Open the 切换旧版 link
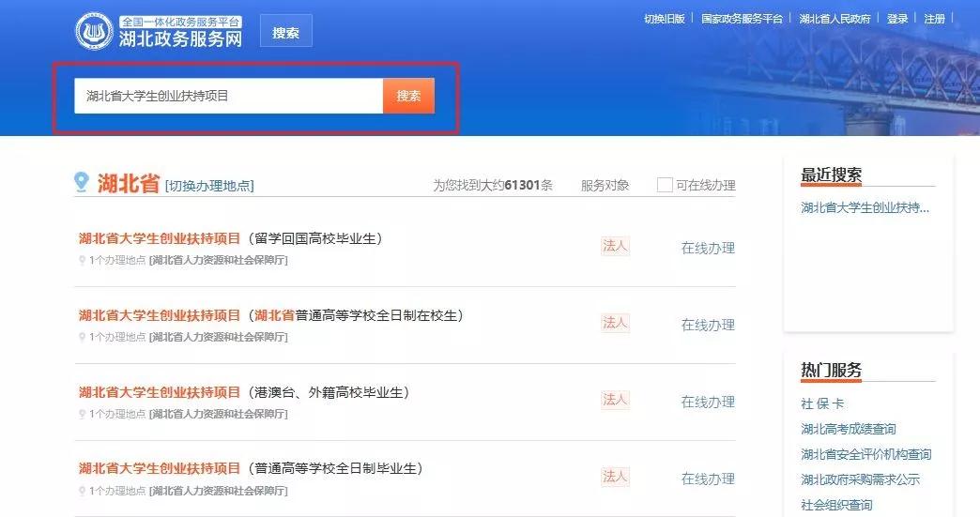This screenshot has height=517, width=980. coord(665,19)
